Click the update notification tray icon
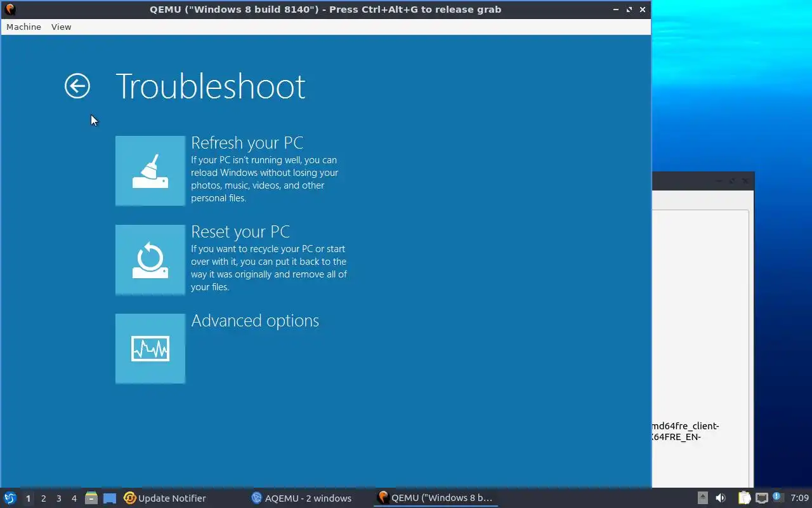Image resolution: width=812 pixels, height=508 pixels. (777, 497)
